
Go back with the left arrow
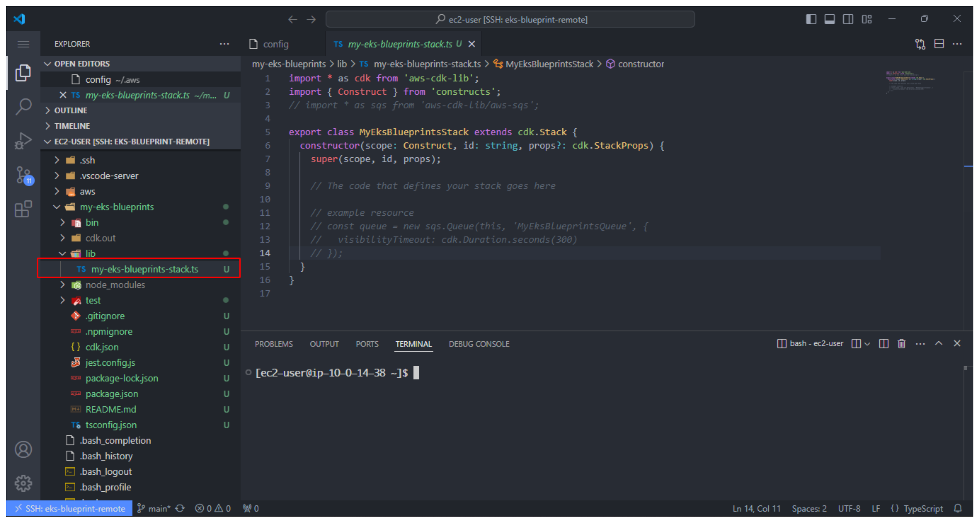(x=292, y=19)
